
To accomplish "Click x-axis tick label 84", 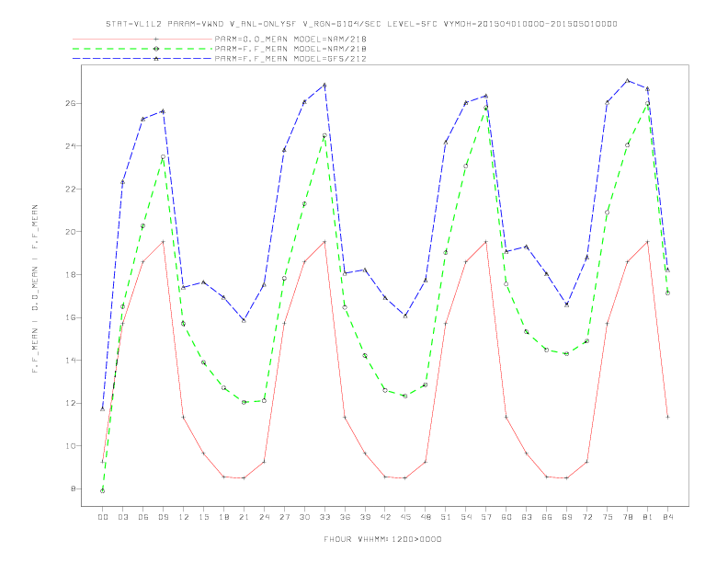I will (667, 517).
